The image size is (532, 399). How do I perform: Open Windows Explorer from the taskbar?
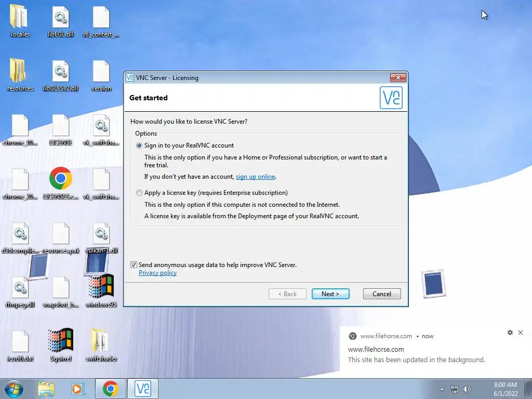46,389
